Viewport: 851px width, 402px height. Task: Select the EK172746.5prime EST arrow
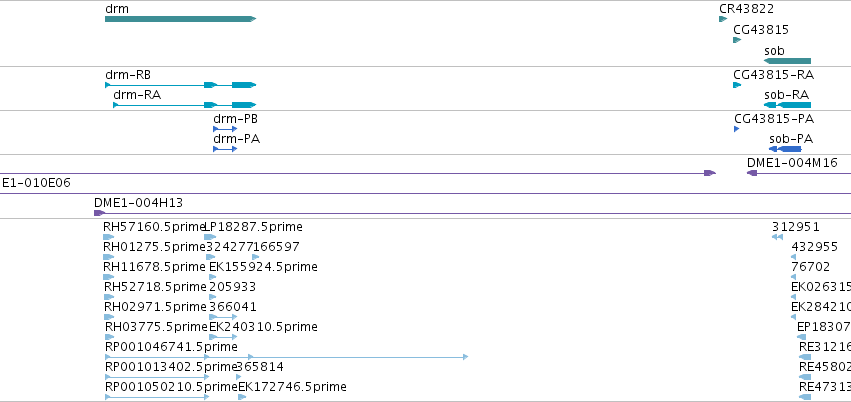click(242, 397)
